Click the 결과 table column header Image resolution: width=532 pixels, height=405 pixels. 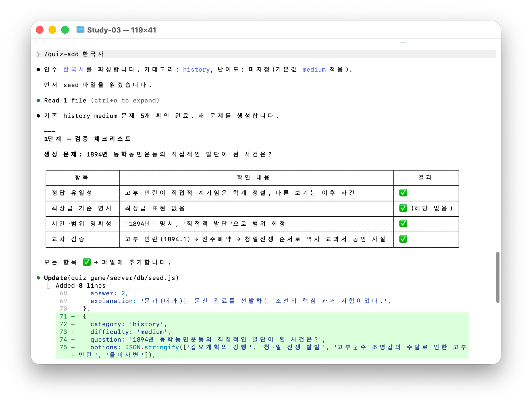[x=425, y=177]
